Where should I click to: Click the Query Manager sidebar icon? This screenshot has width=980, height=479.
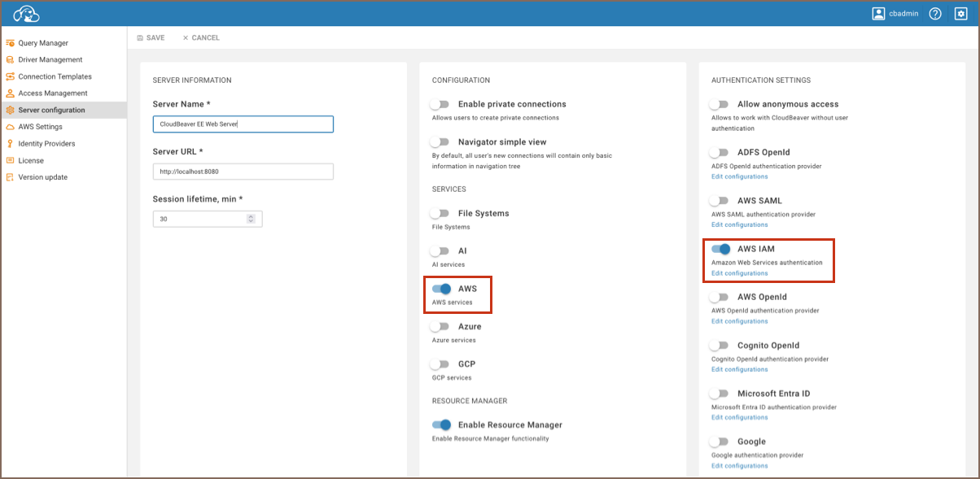(10, 43)
